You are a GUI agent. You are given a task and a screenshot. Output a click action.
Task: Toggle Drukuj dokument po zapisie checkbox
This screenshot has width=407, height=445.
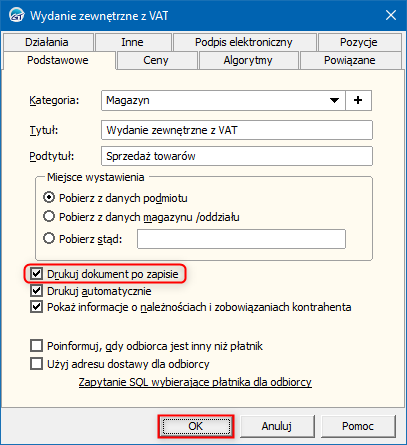(36, 274)
